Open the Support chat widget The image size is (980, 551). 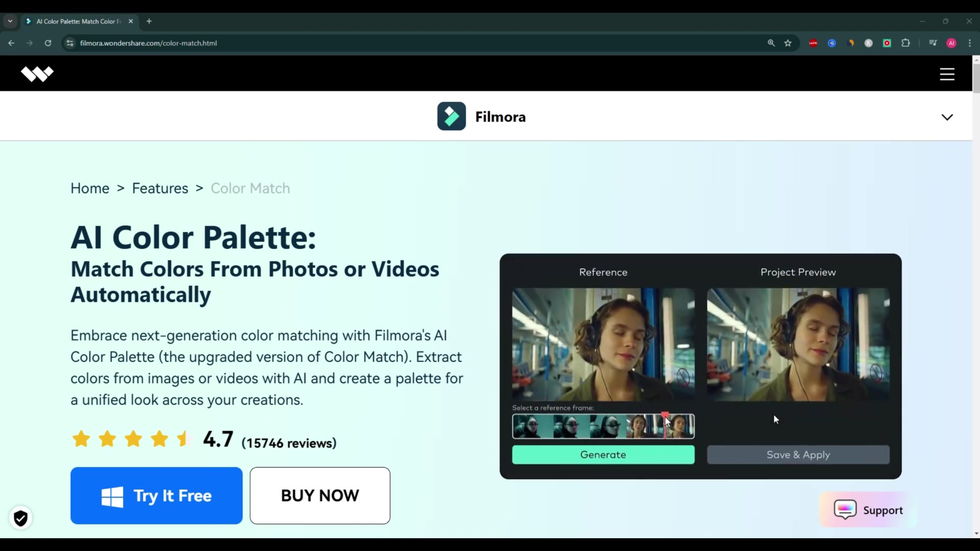coord(868,510)
